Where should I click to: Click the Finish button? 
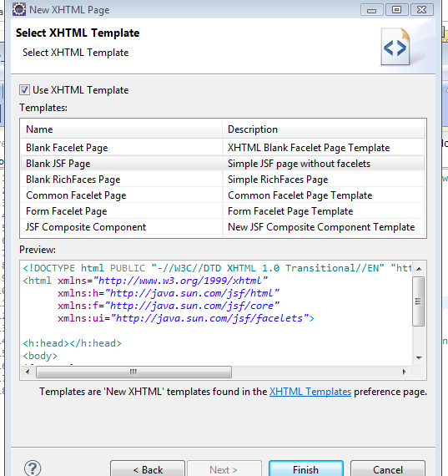(x=305, y=469)
